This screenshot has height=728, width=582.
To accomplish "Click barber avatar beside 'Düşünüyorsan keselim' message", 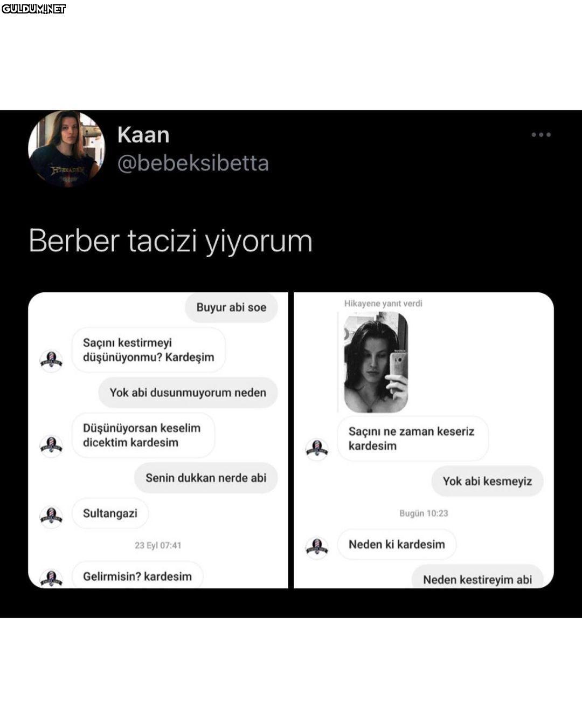I will (x=51, y=446).
